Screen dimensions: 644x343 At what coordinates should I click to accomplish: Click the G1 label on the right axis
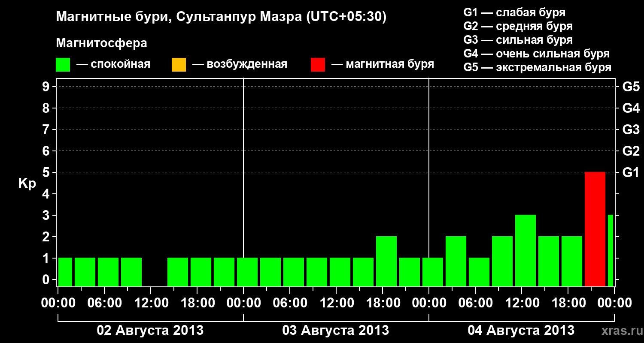pos(631,172)
